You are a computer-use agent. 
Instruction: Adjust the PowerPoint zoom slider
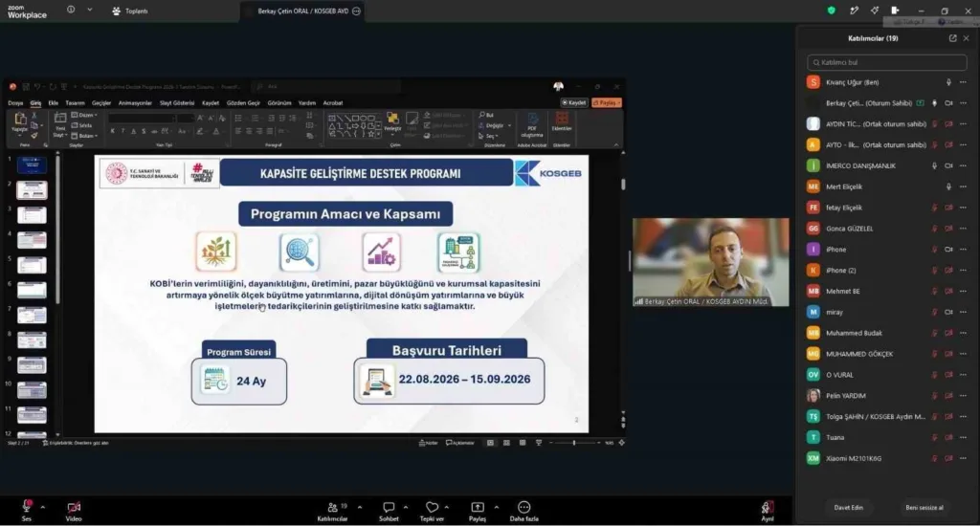pos(574,443)
